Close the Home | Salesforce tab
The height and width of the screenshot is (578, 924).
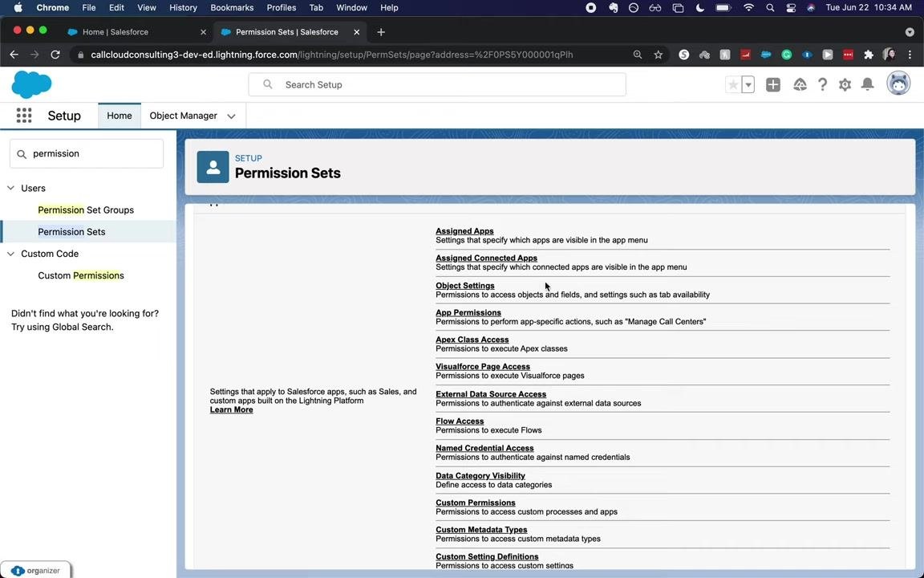[203, 32]
